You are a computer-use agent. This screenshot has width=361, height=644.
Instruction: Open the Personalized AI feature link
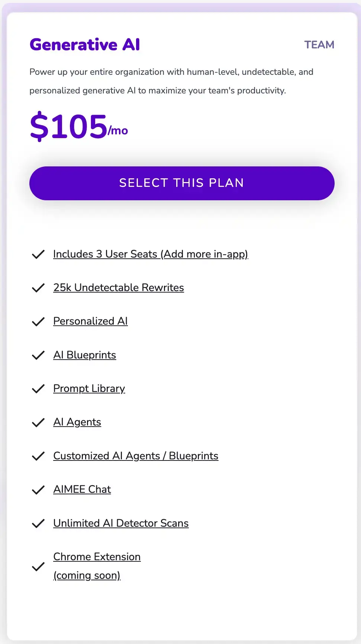90,321
